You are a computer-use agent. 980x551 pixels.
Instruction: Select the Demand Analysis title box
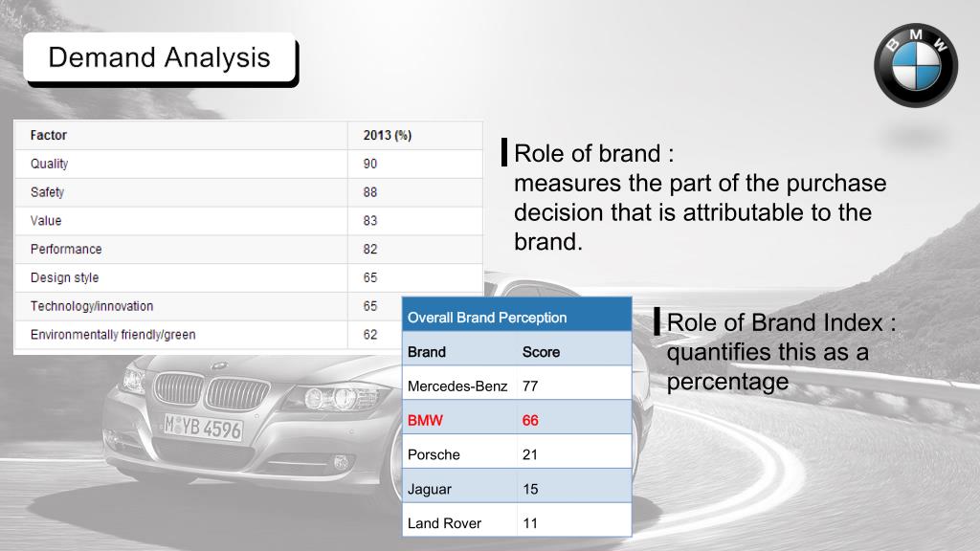coord(160,58)
